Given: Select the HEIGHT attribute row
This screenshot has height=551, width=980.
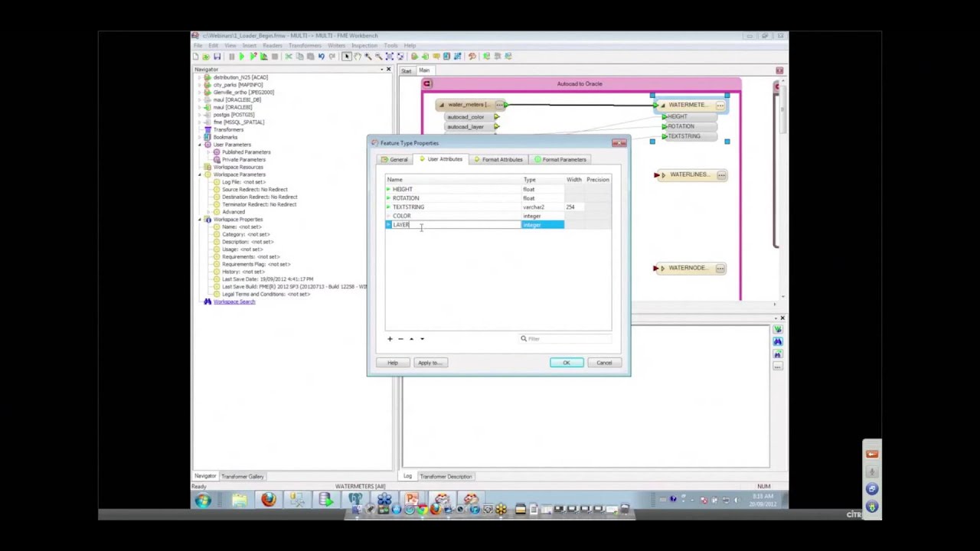Looking at the screenshot, I should point(498,189).
